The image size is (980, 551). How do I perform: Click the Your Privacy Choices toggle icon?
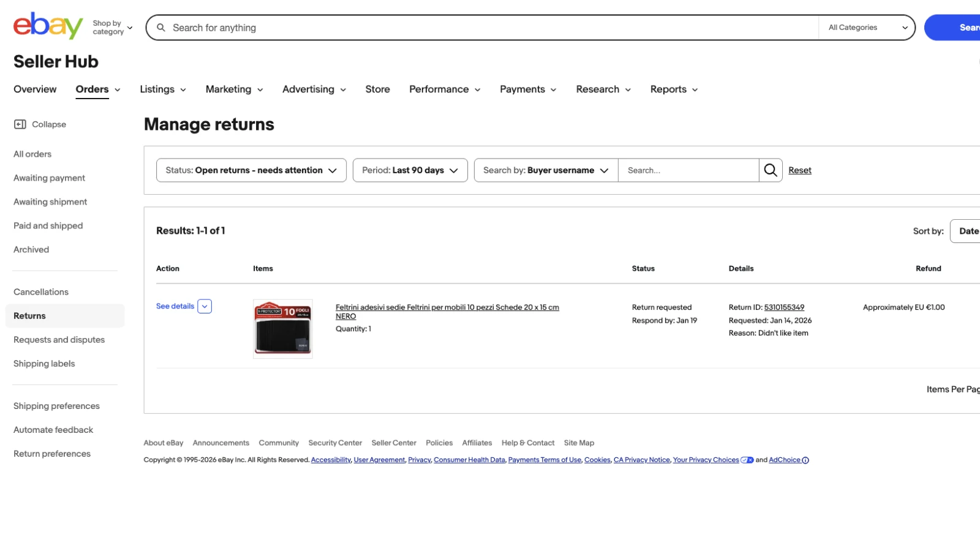point(747,460)
